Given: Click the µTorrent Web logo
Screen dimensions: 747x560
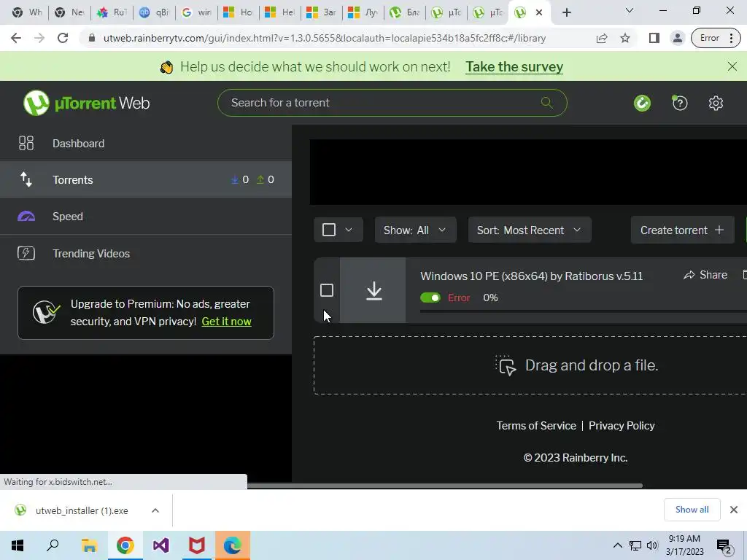Looking at the screenshot, I should tap(86, 103).
